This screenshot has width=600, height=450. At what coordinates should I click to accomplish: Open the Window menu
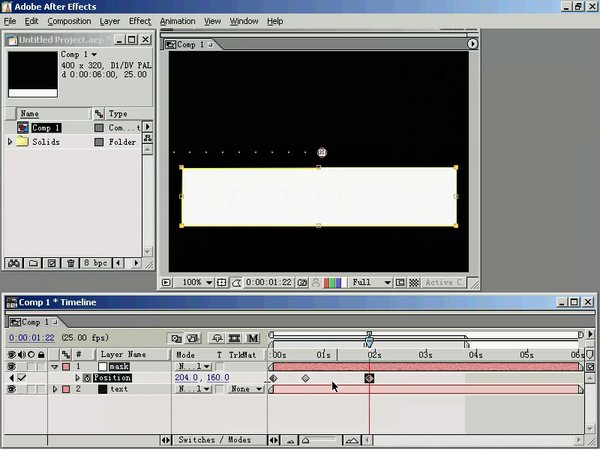(244, 21)
